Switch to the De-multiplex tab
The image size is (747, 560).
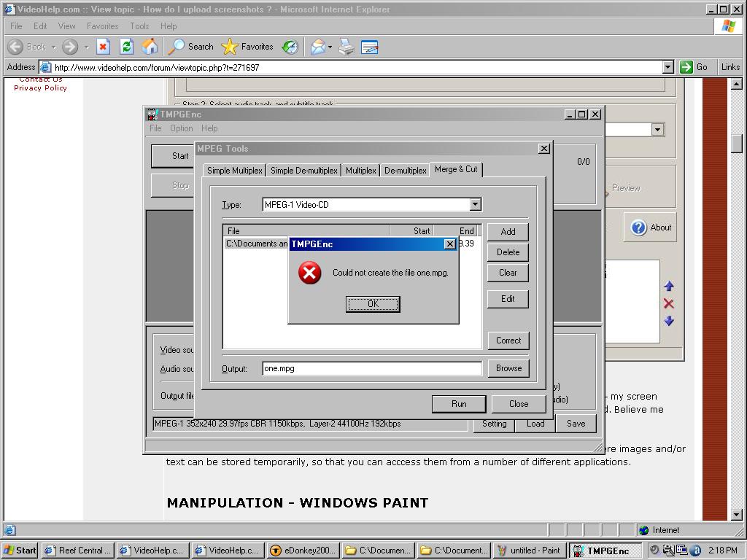click(406, 171)
